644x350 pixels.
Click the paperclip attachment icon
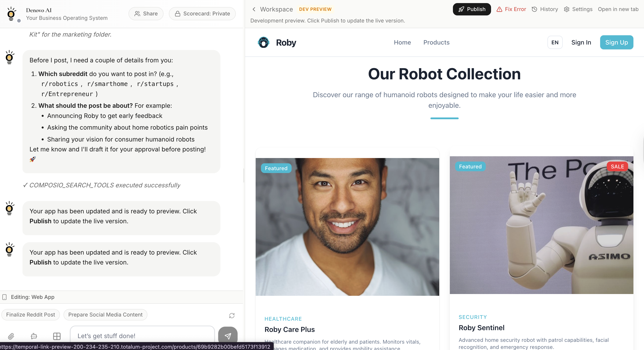click(11, 336)
